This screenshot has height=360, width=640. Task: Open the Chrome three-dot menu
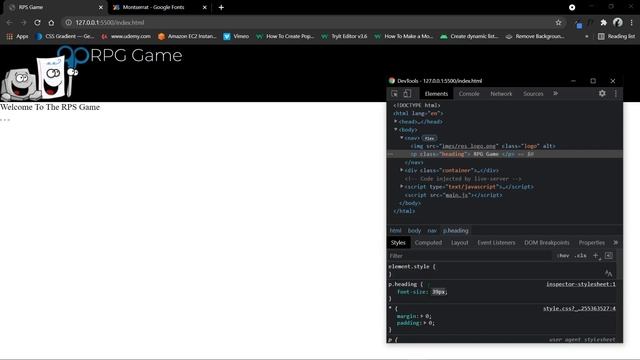[631, 22]
